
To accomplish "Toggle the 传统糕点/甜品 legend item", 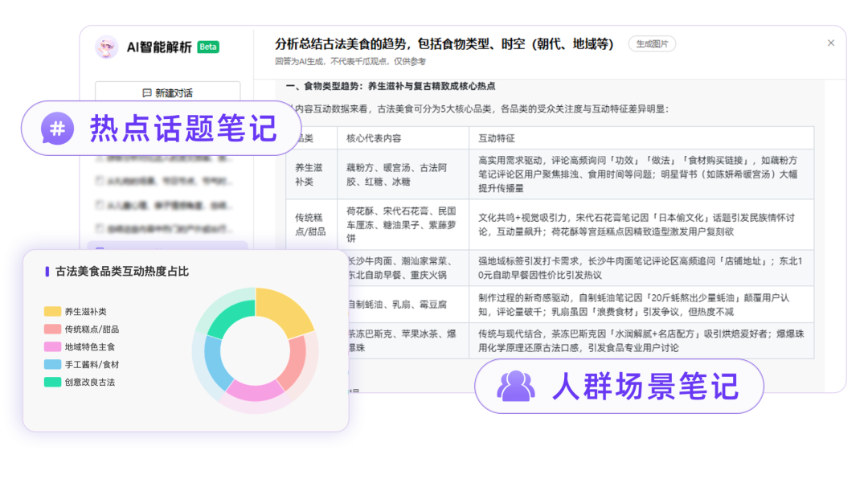I will point(81,329).
